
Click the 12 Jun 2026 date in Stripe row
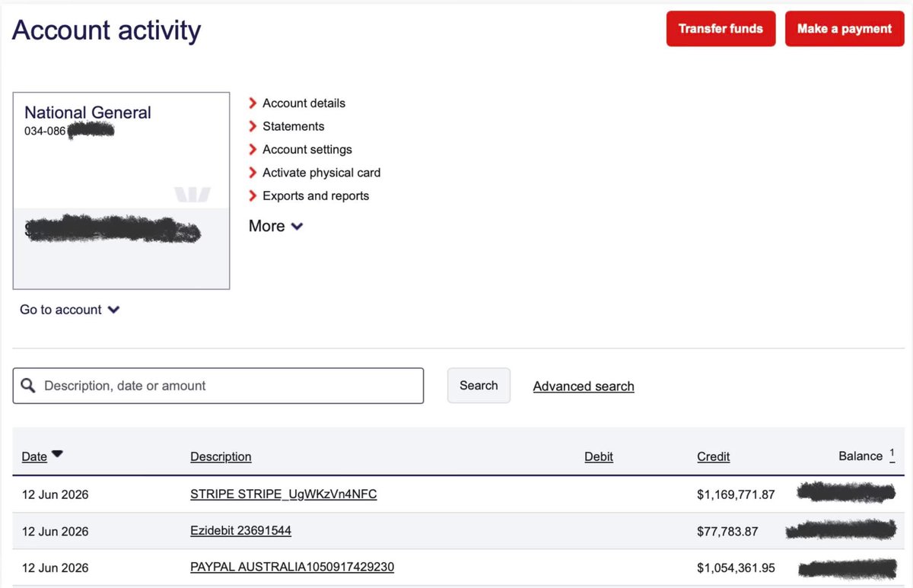55,494
